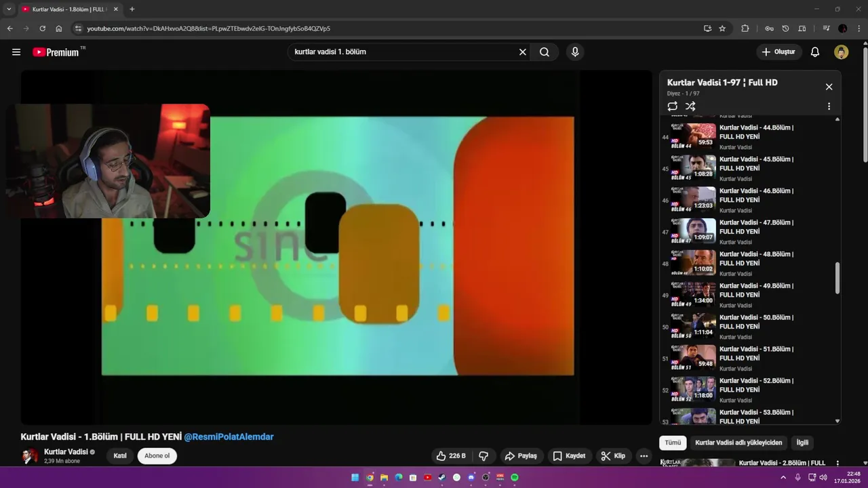Screen dimensions: 868x488
Task: Open Chrome three-dot menu
Action: coord(859,28)
